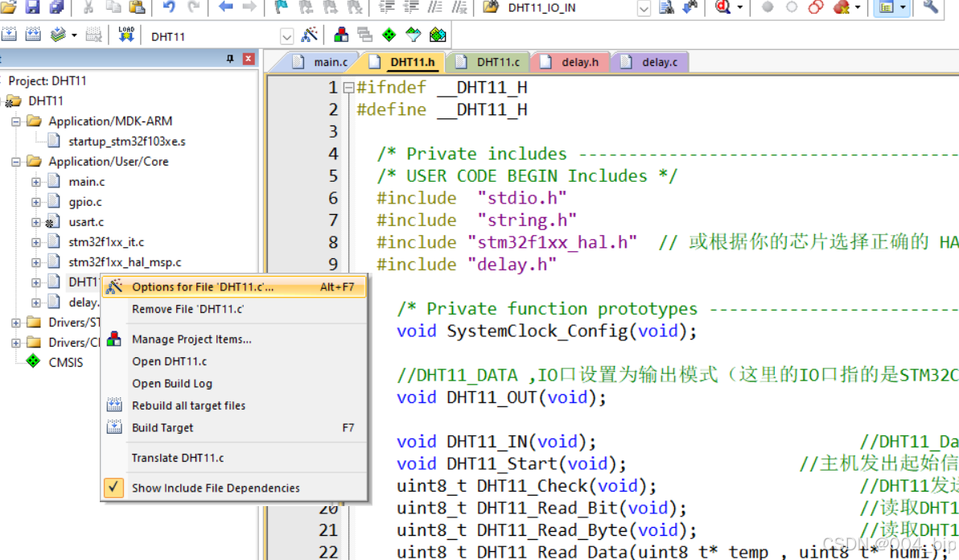The image size is (959, 560).
Task: Start the debug session with the magnifier 'd' icon
Action: point(723,7)
